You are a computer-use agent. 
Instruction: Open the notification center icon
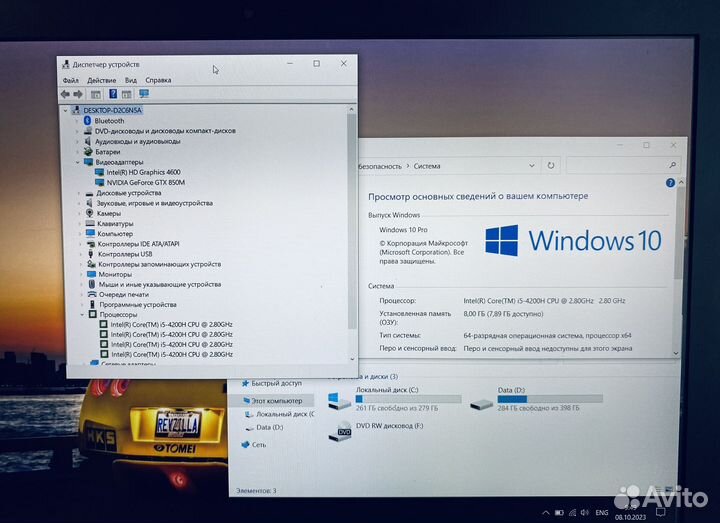[x=660, y=512]
